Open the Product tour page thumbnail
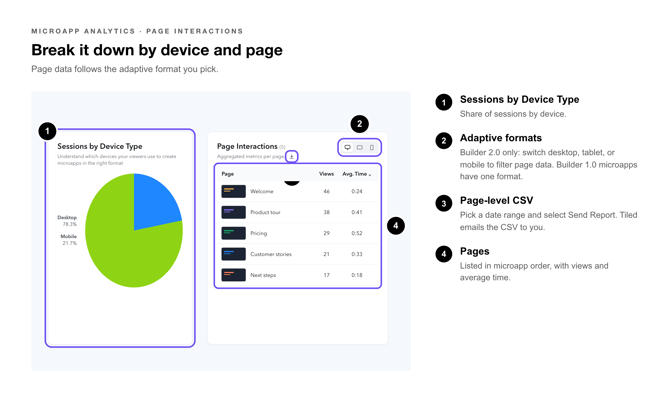This screenshot has width=670, height=402. pos(233,212)
